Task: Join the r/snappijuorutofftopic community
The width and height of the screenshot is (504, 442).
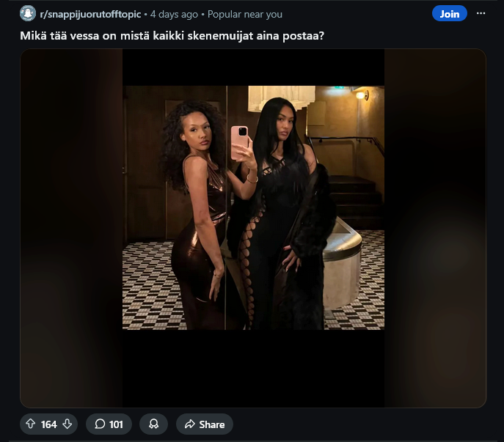Action: [450, 13]
